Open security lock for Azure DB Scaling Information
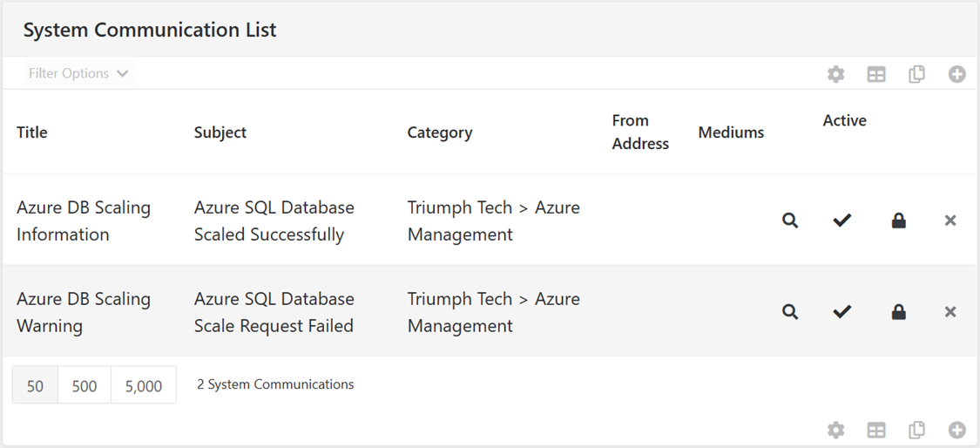Viewport: 980px width, 448px height. (x=899, y=221)
